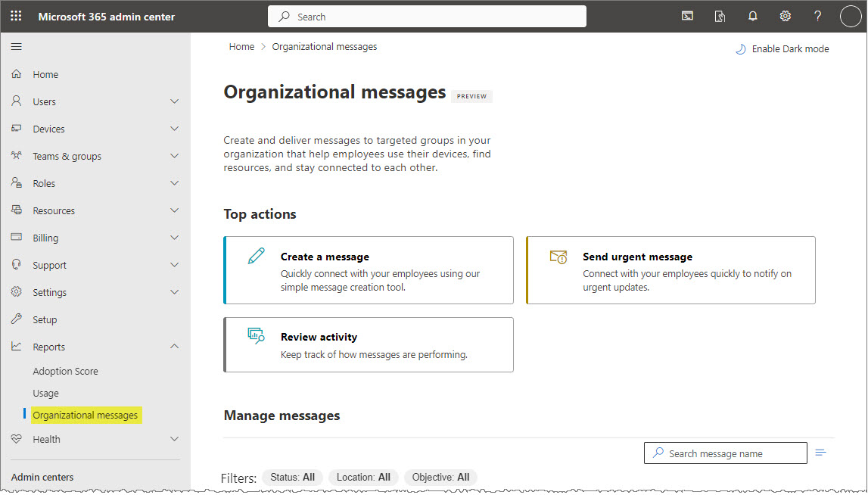Click the Home breadcrumb link
Viewport: 868px width, 495px height.
[x=241, y=46]
